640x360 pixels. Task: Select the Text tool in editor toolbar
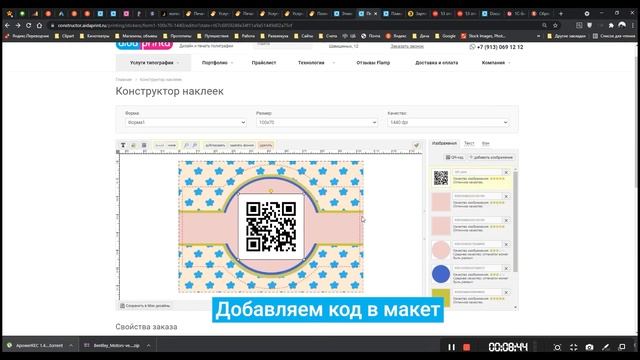tap(123, 145)
